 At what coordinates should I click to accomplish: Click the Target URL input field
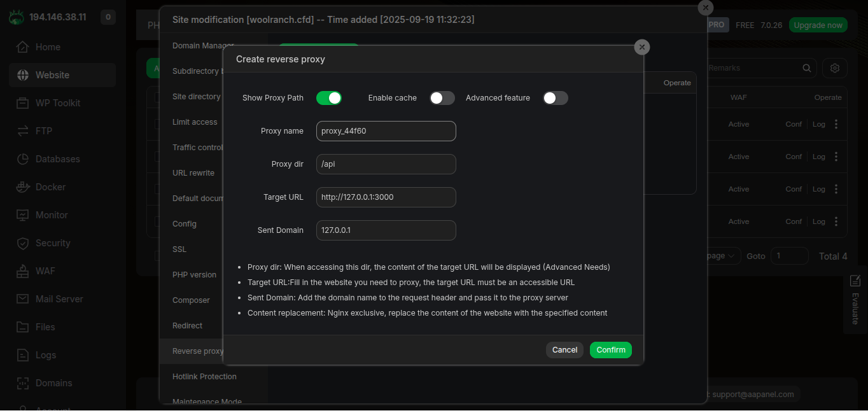point(386,197)
